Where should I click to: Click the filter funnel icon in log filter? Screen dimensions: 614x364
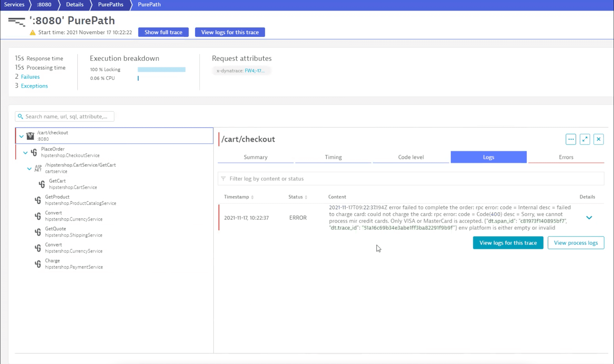tap(223, 178)
